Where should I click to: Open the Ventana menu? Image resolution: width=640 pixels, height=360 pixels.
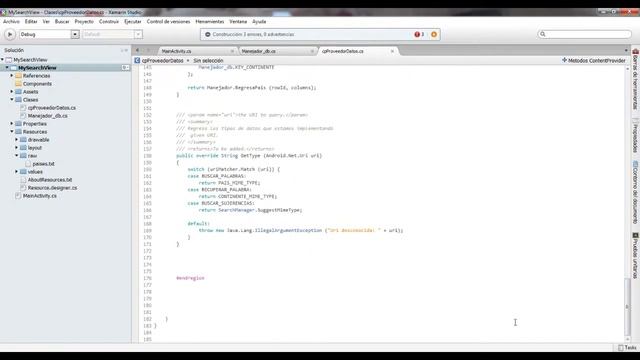coord(238,22)
